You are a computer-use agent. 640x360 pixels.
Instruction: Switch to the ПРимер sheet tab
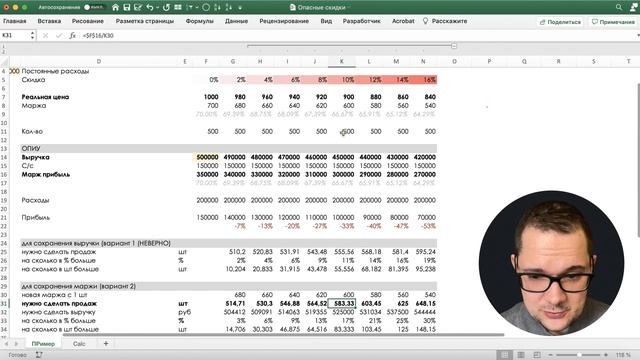coord(43,344)
